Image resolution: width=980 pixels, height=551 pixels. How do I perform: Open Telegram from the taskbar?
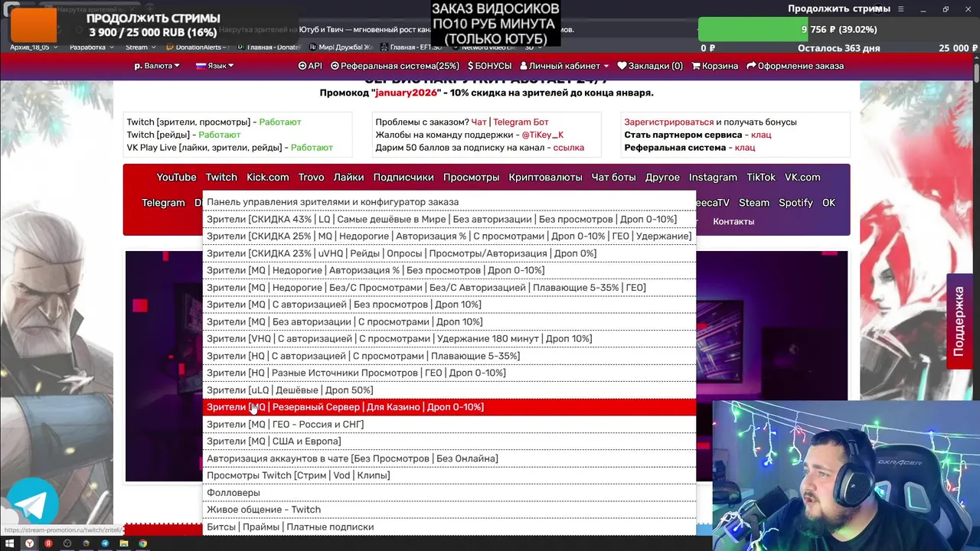105,543
